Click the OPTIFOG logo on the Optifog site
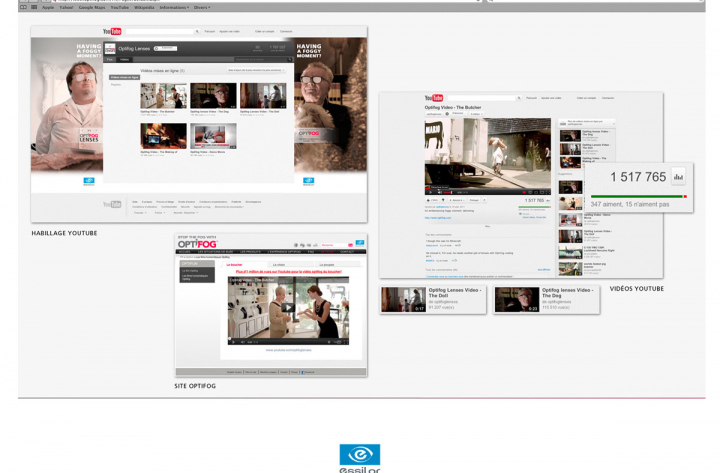This screenshot has width=720, height=473. (197, 244)
